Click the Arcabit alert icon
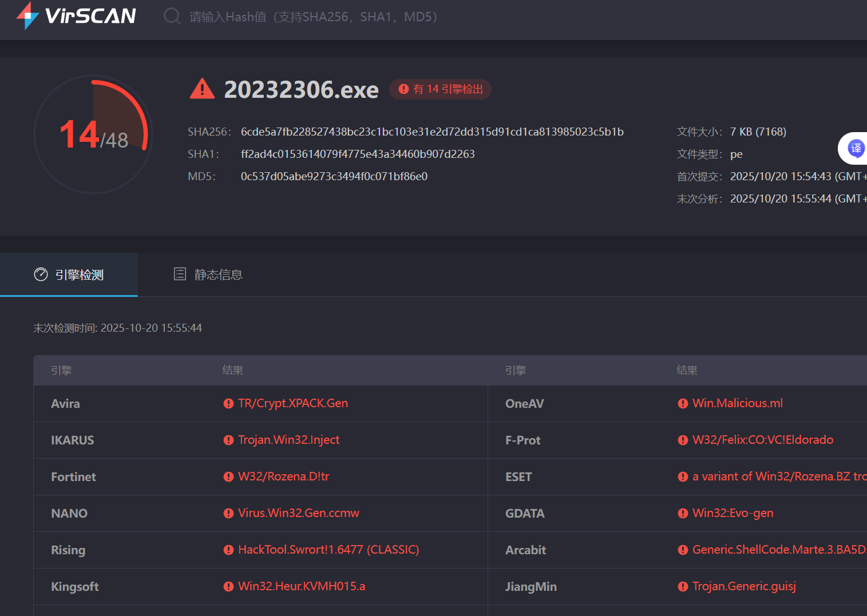Viewport: 867px width, 616px height. (x=683, y=550)
